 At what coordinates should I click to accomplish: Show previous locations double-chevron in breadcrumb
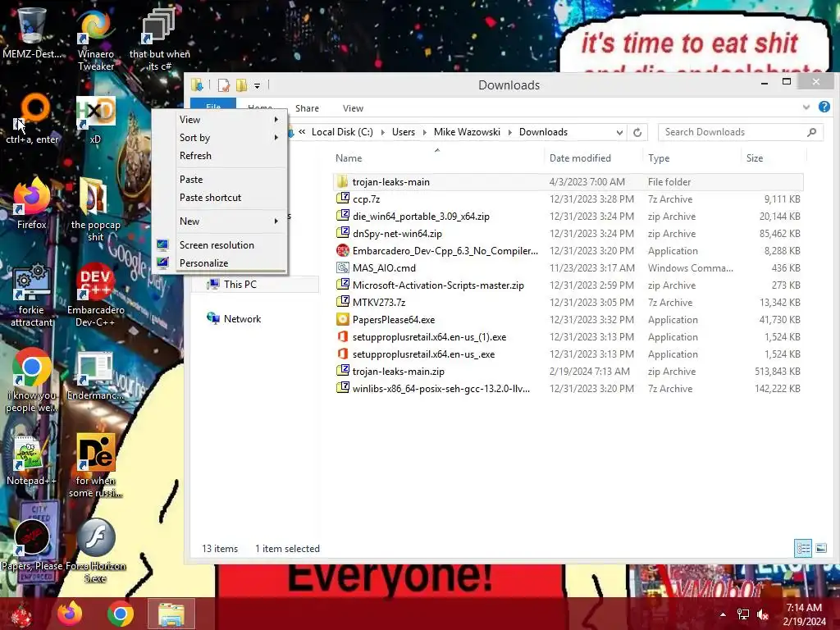click(x=302, y=132)
